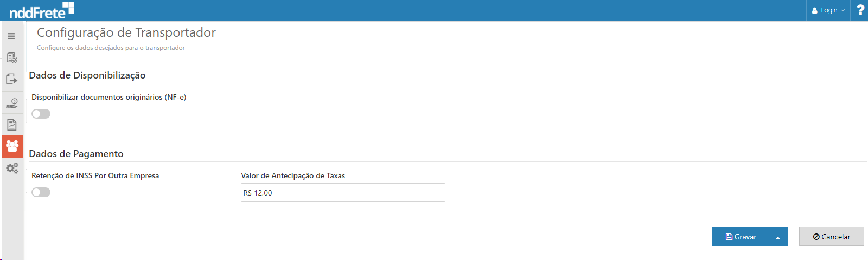Click the Dados de Pagamento section title
The image size is (868, 260).
point(76,154)
